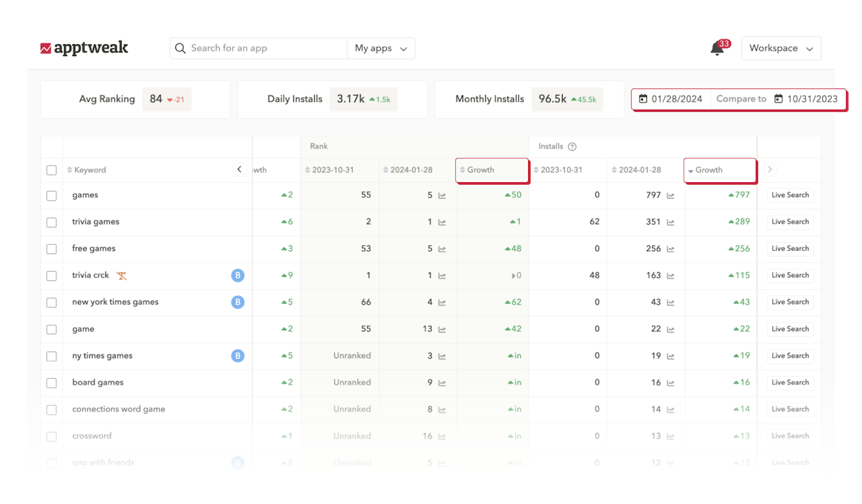Screen dimensions: 862x504
Task: Check the select-all checkbox in the table header
Action: [51, 170]
